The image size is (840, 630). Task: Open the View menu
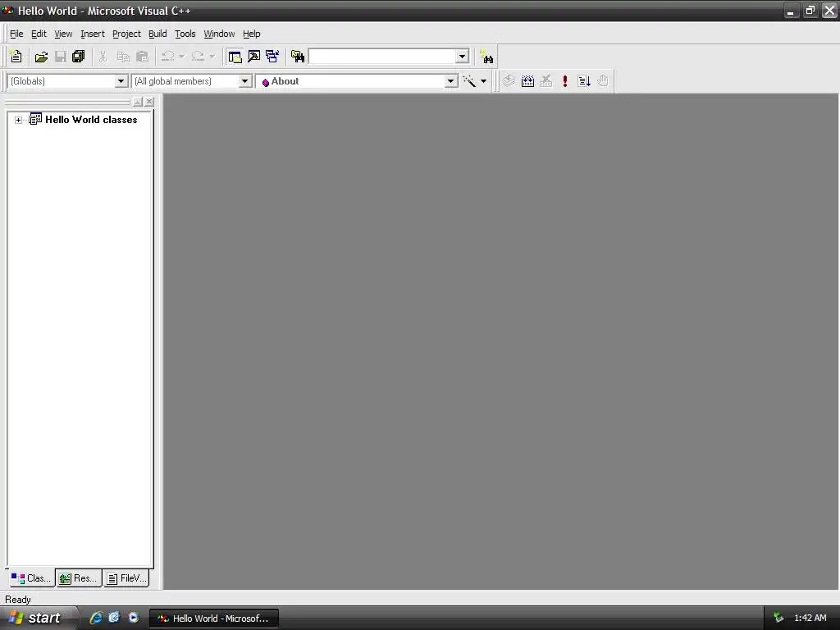pos(63,34)
